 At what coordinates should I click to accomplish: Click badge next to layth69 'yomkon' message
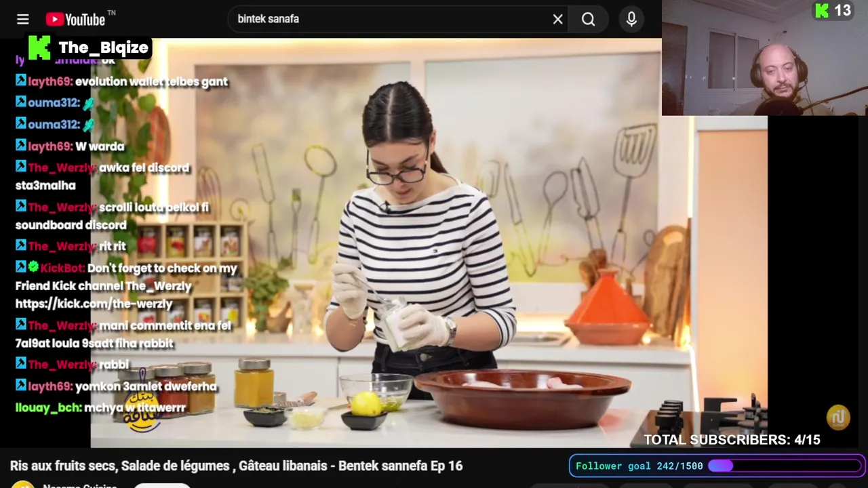coord(21,386)
